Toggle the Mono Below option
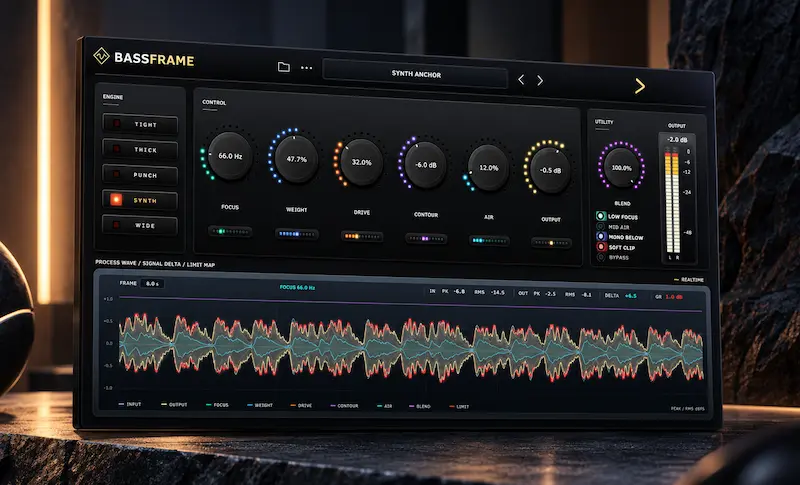 pyautogui.click(x=620, y=237)
